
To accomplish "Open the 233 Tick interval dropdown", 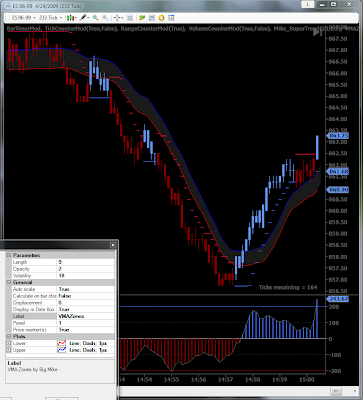I will [x=51, y=18].
